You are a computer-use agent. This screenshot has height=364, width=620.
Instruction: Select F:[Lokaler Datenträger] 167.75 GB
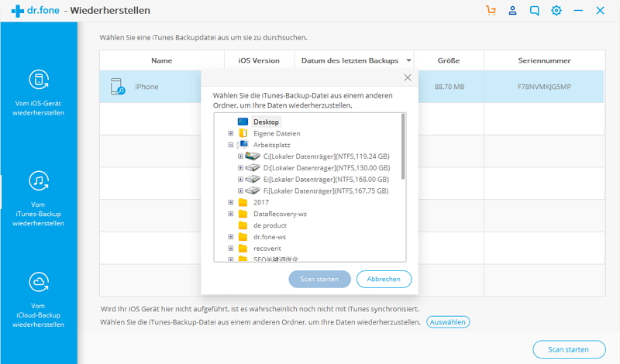coord(325,191)
